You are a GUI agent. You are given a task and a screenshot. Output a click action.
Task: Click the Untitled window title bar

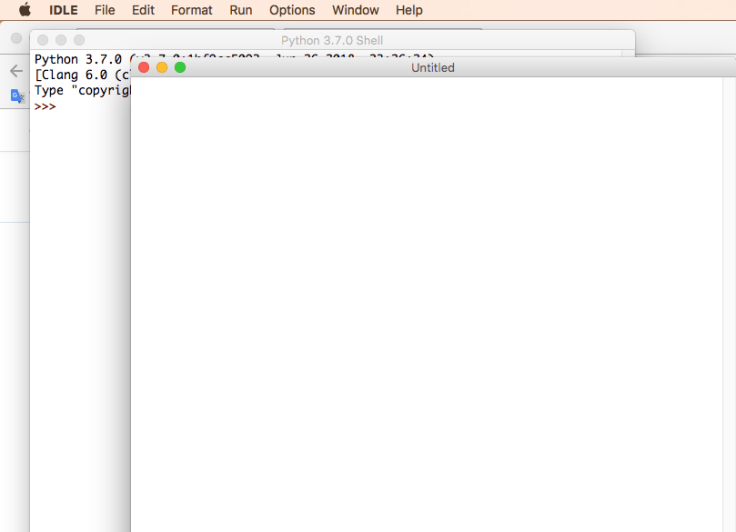(432, 68)
